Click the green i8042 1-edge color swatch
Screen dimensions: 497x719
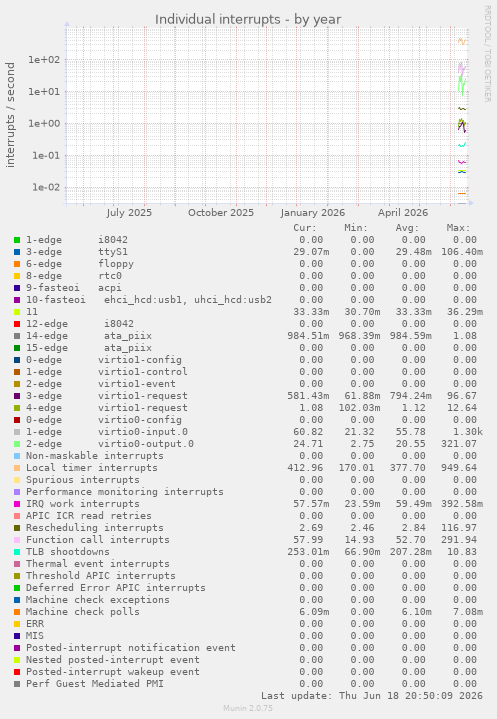tap(17, 240)
